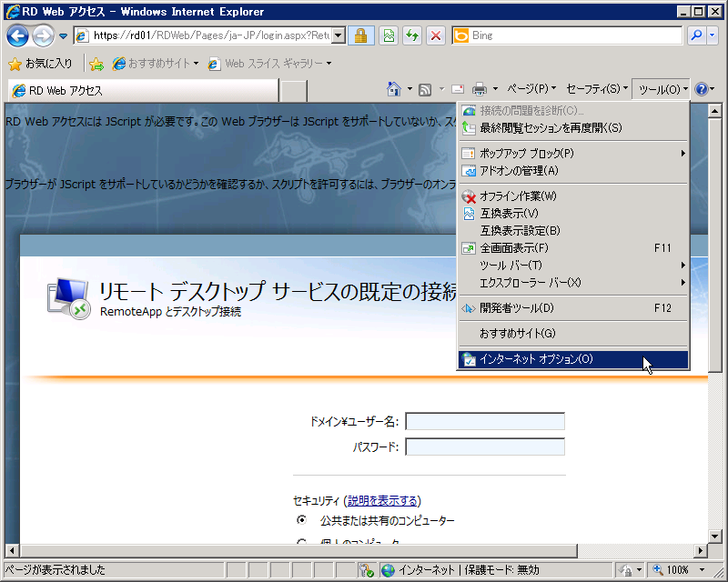This screenshot has height=582, width=728.
Task: Open the ポップアップ ブロック(P) submenu
Action: pos(573,153)
